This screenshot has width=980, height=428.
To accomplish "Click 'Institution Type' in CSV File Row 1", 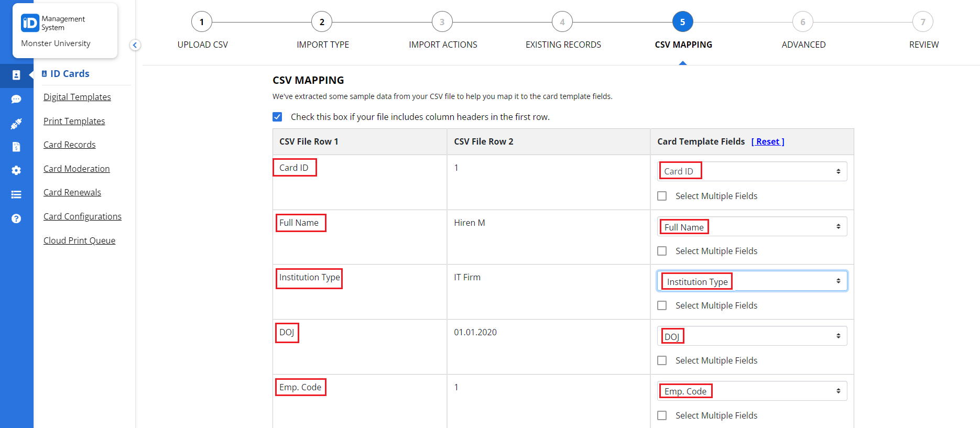I will pos(309,278).
